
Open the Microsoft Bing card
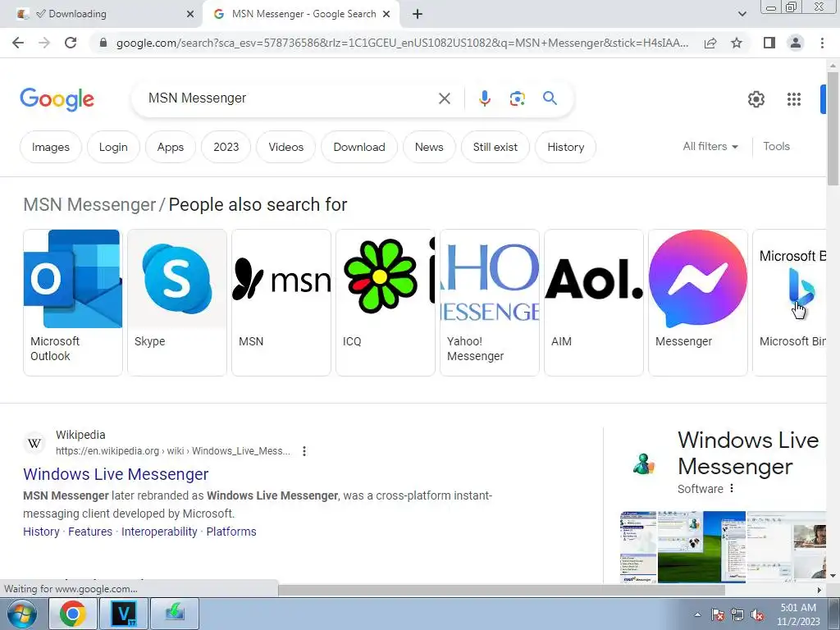point(790,303)
